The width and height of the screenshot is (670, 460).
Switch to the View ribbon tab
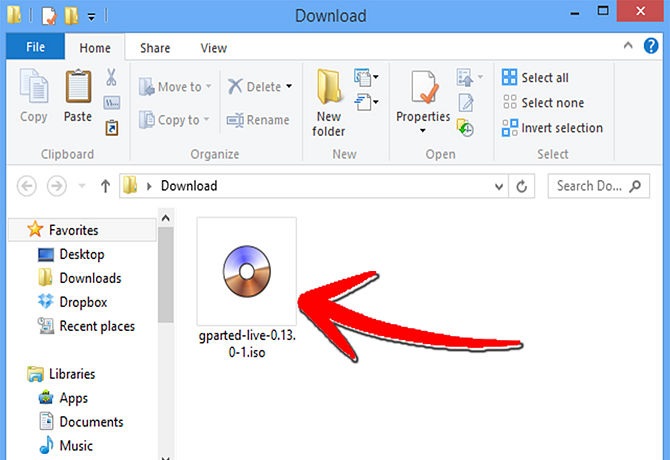[x=213, y=48]
